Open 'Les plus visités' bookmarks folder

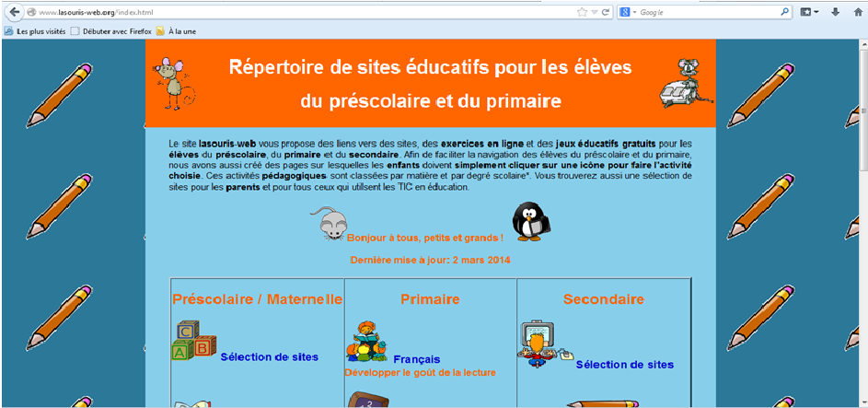pos(35,30)
